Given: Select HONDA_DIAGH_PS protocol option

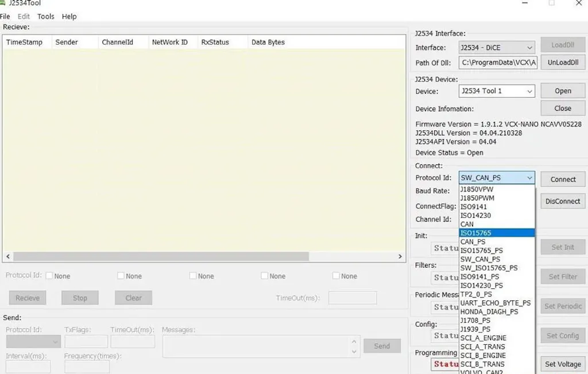Looking at the screenshot, I should (489, 311).
